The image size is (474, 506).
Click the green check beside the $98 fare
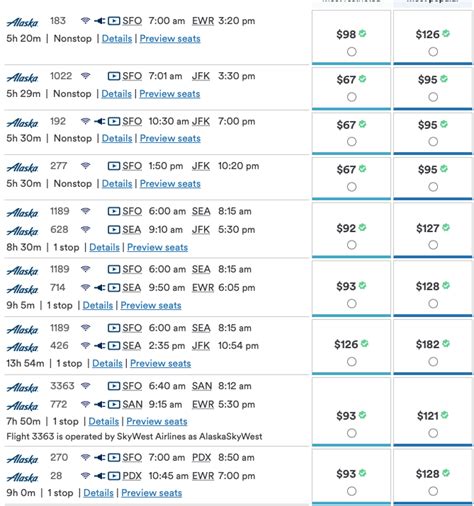coord(362,33)
